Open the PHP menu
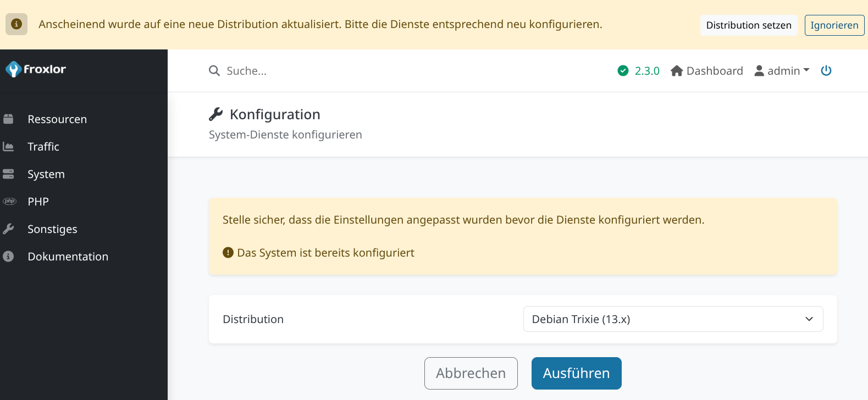Image resolution: width=868 pixels, height=400 pixels. pos(38,202)
